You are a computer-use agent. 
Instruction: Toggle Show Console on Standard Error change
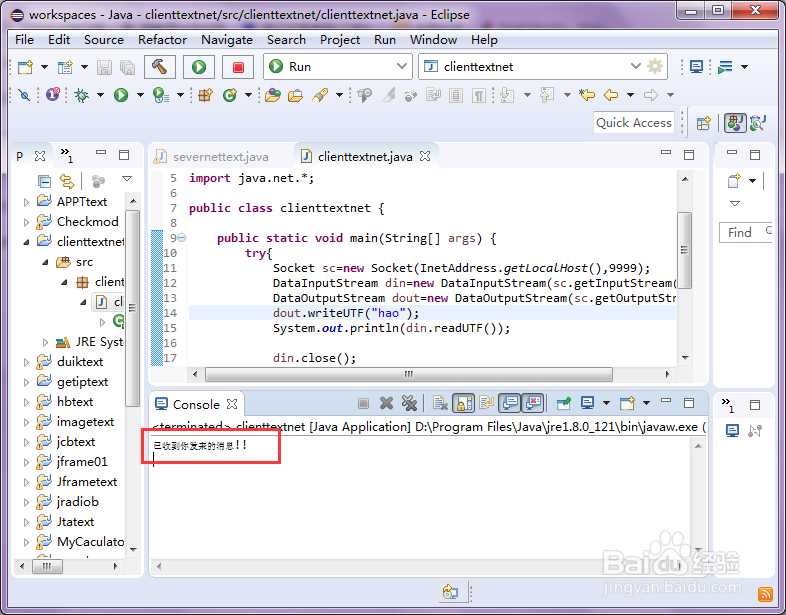tap(533, 403)
